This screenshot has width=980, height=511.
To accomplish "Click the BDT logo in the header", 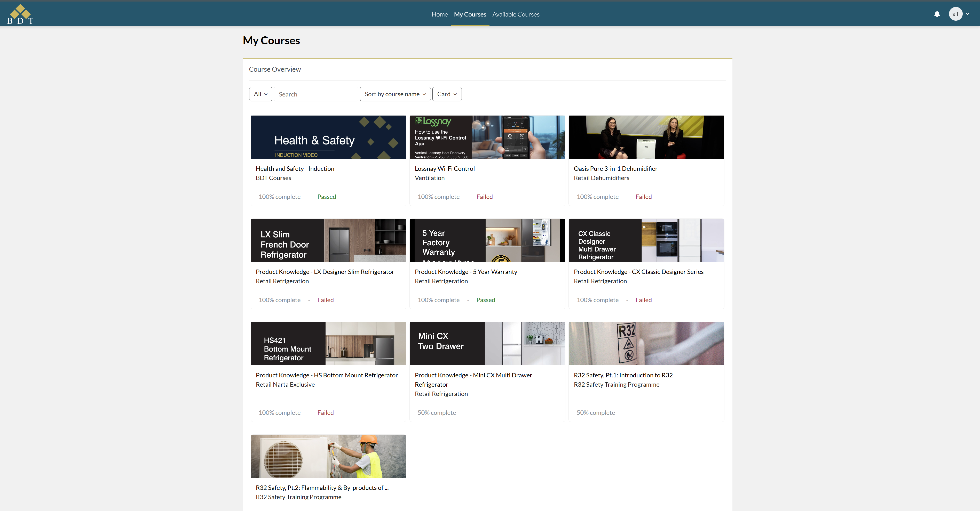I will [20, 14].
